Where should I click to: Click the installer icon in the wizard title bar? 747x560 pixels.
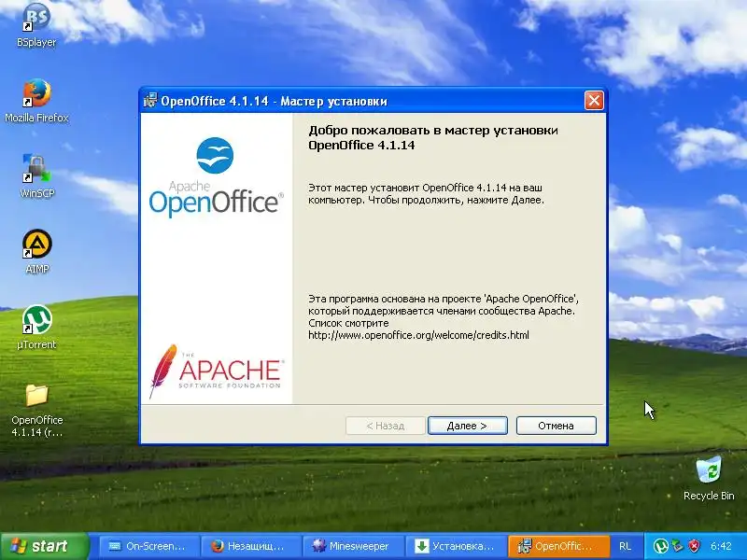[x=150, y=101]
